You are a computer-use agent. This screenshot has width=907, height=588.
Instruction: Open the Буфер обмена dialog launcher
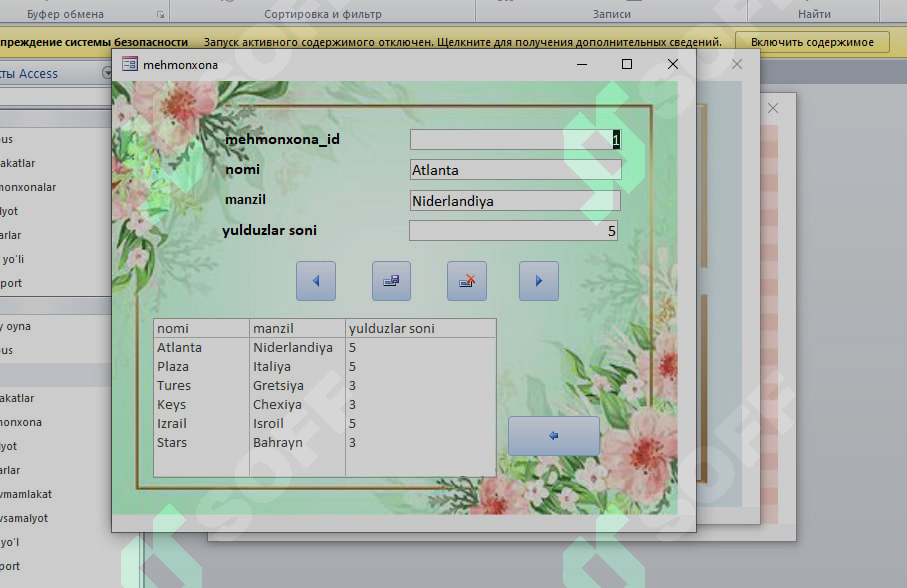pos(160,14)
